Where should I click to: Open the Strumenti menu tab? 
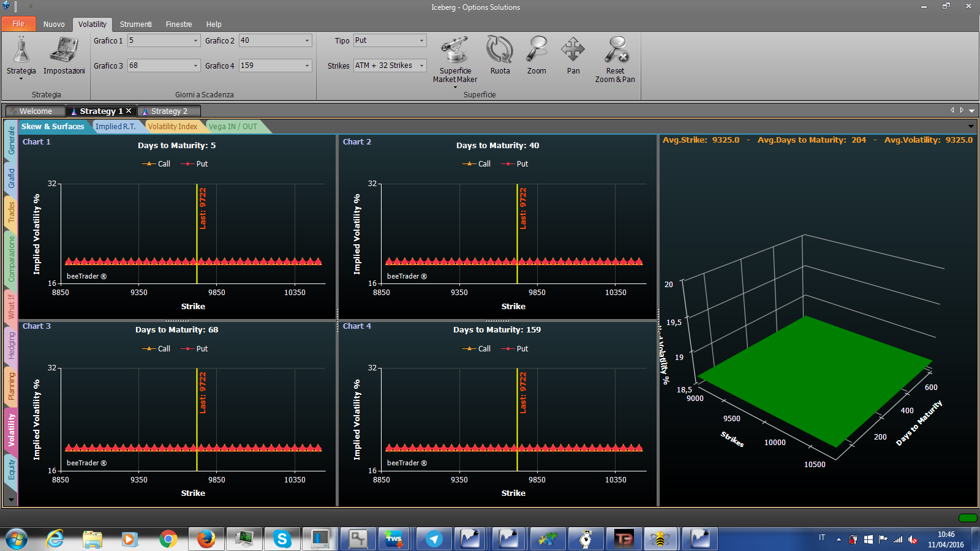point(135,24)
